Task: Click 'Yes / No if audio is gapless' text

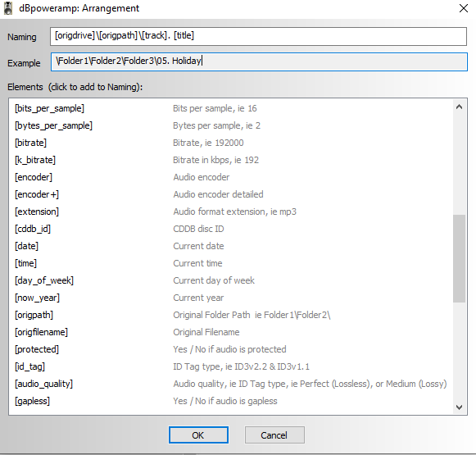Action: pos(225,401)
